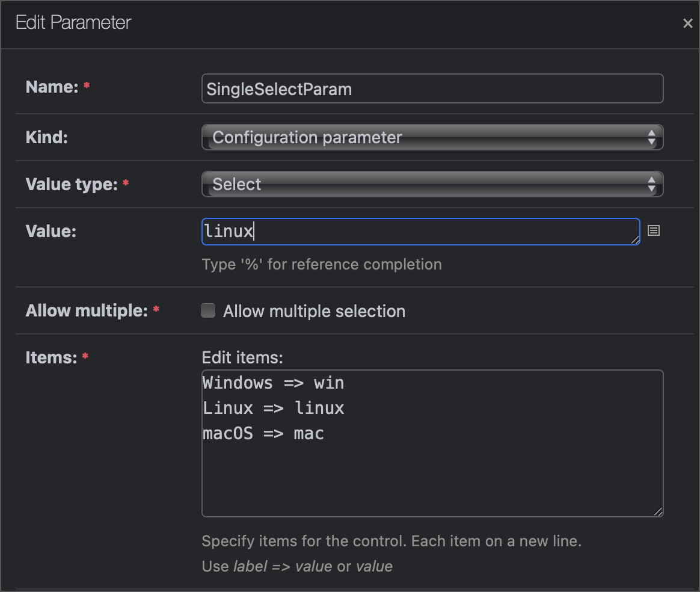The width and height of the screenshot is (700, 592).
Task: Click the X to close Edit Parameter
Action: 687,23
